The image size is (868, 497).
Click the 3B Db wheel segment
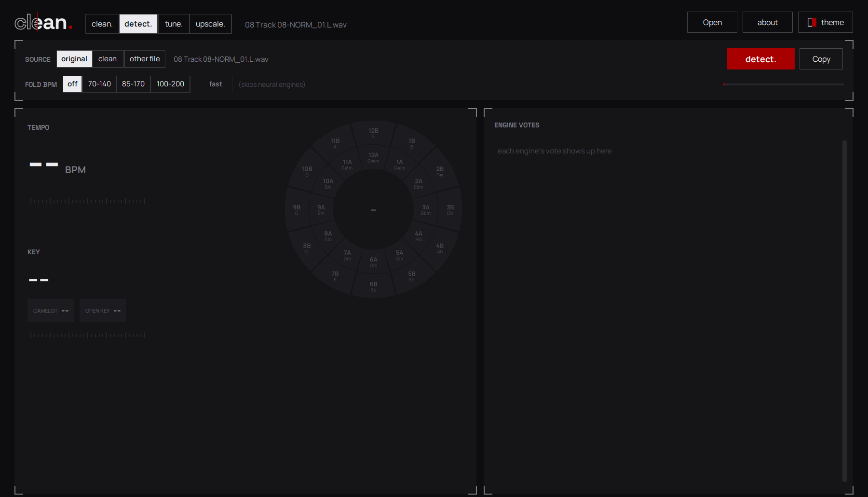[x=450, y=210]
